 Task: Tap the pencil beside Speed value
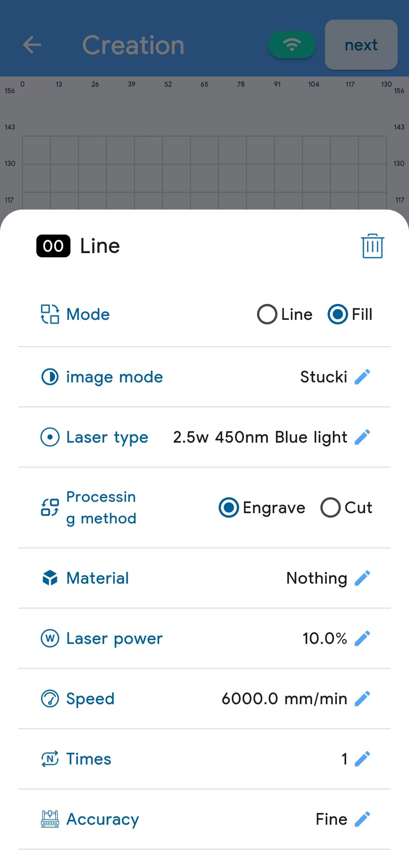[x=362, y=699]
